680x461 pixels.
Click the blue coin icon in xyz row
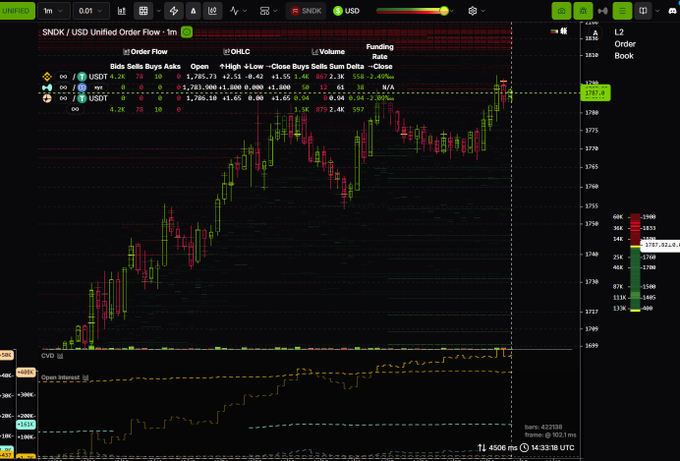pos(82,88)
